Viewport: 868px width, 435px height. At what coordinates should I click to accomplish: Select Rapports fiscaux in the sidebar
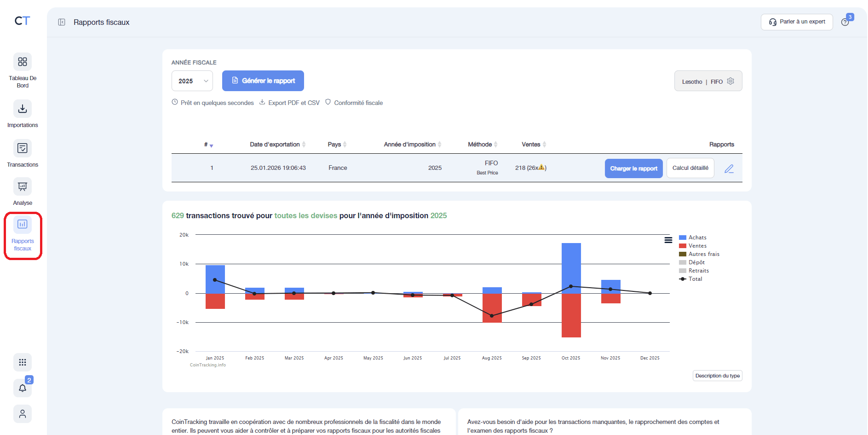pyautogui.click(x=23, y=235)
